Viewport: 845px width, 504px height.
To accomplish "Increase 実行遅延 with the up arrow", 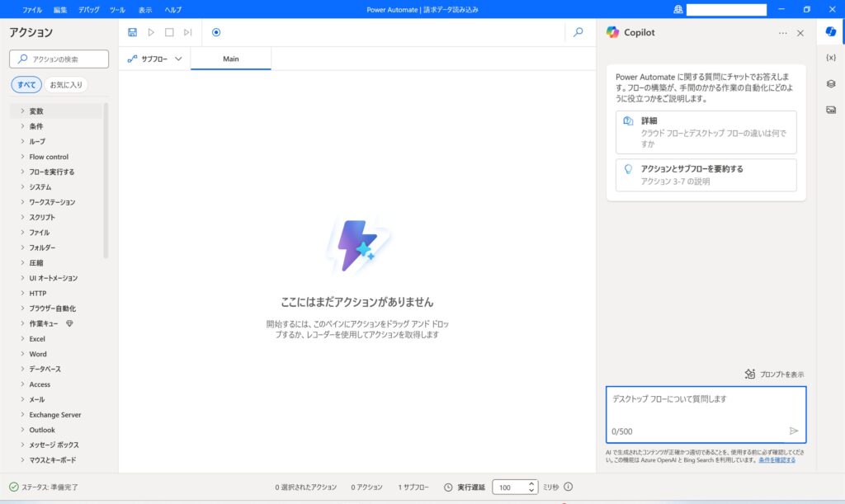I will pyautogui.click(x=531, y=483).
